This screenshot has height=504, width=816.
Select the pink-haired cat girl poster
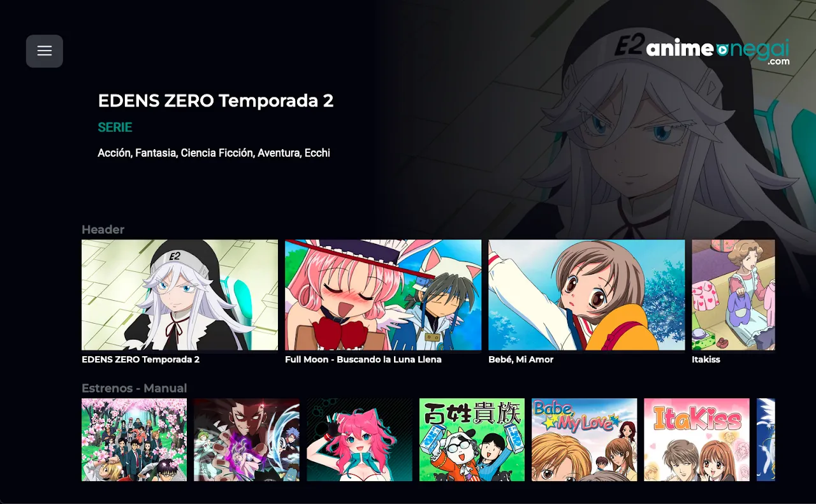[360, 440]
